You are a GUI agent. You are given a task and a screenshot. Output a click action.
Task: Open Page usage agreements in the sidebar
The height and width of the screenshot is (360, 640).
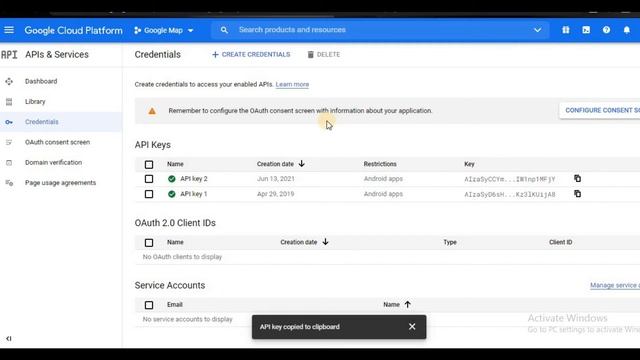[61, 183]
